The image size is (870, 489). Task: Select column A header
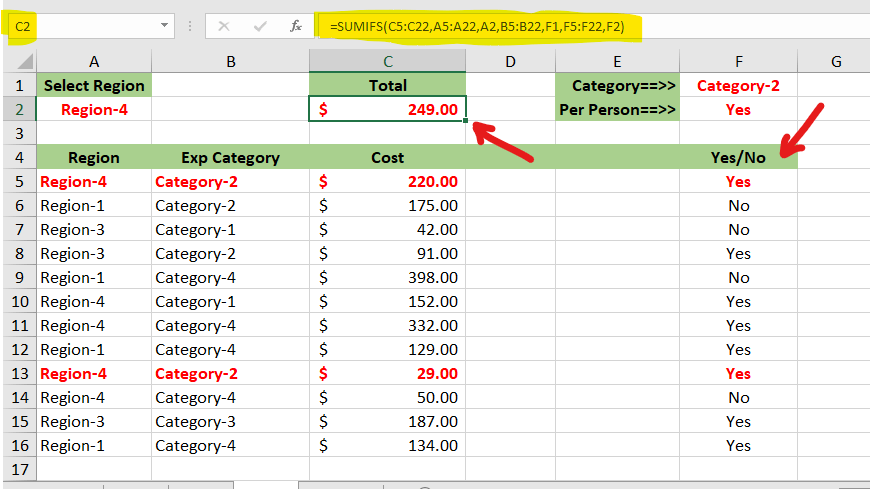coord(94,61)
